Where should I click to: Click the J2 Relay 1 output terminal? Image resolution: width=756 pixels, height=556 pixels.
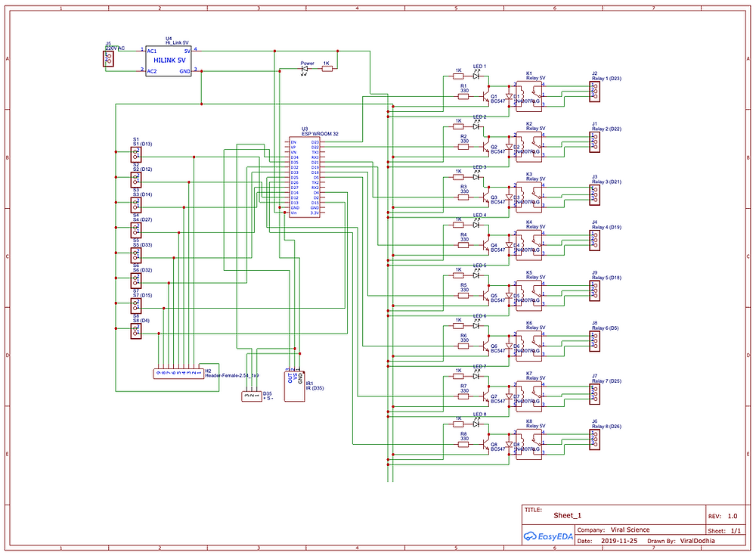click(x=595, y=92)
